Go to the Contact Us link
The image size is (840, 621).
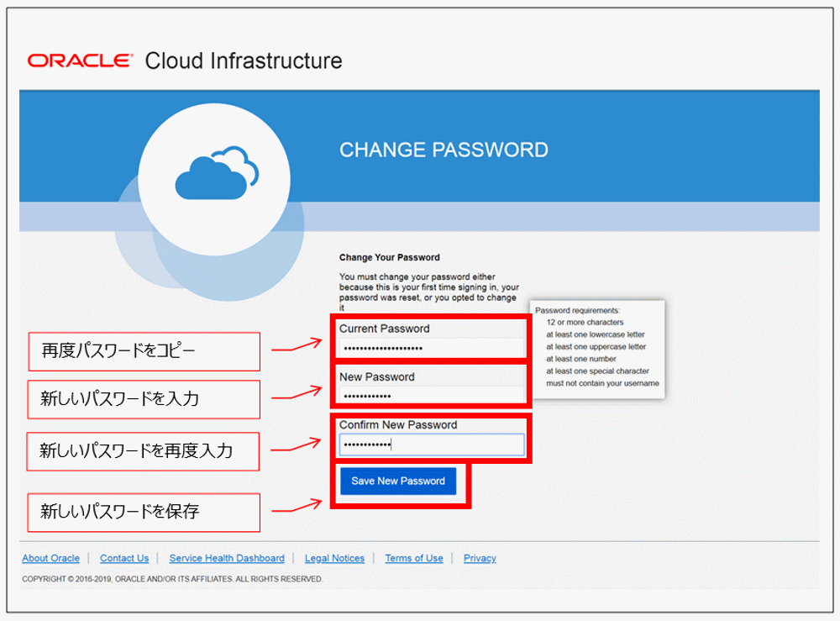(x=124, y=558)
